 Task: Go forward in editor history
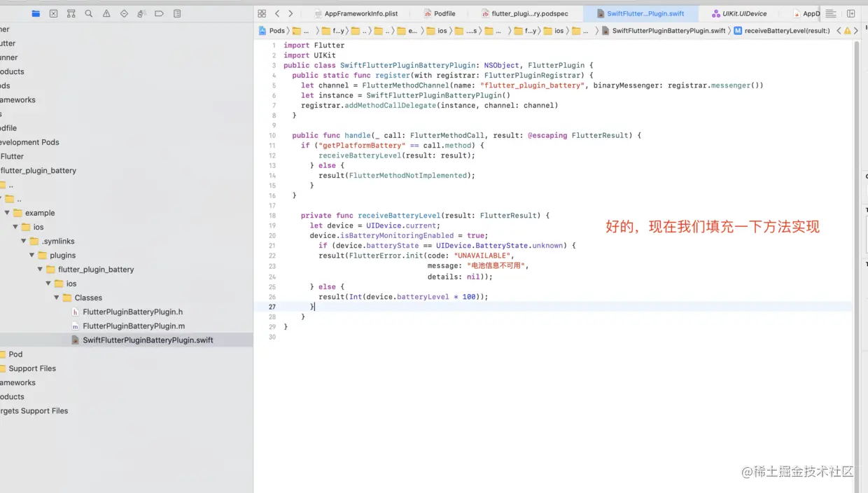(x=290, y=13)
